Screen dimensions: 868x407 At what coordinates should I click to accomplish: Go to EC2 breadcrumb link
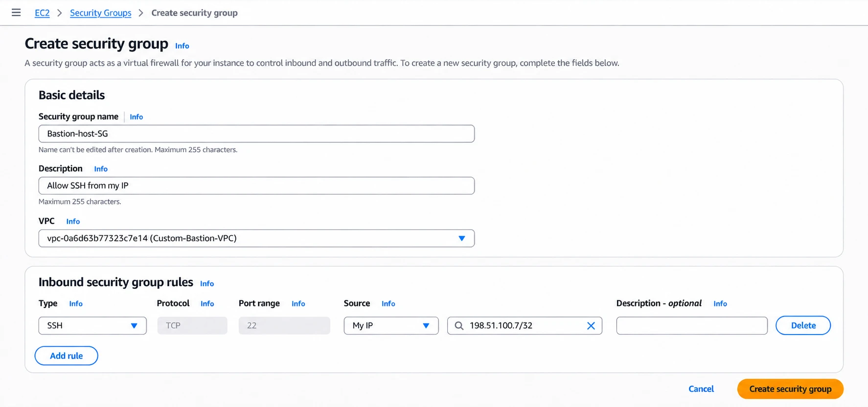(42, 13)
